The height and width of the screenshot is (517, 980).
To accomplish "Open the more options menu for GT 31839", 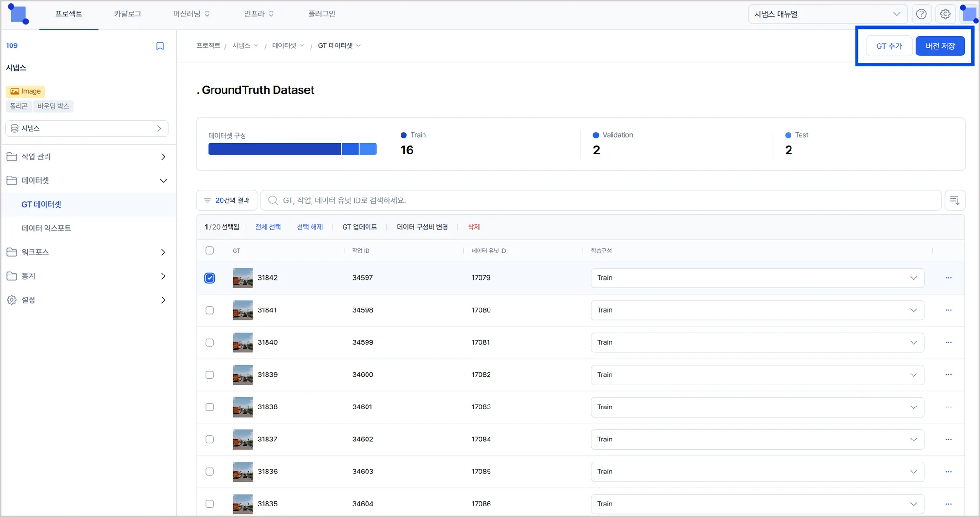I will [948, 375].
